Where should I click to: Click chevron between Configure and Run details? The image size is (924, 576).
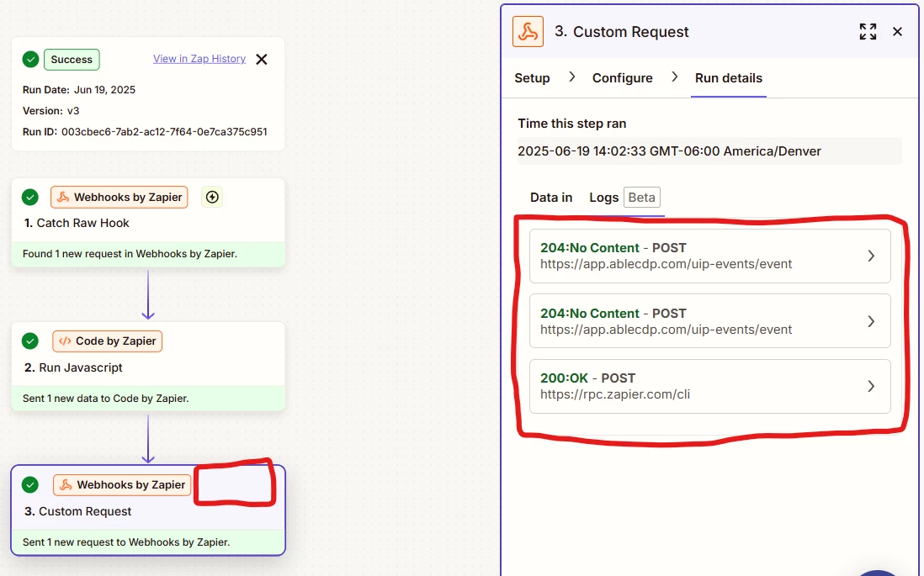click(x=675, y=77)
